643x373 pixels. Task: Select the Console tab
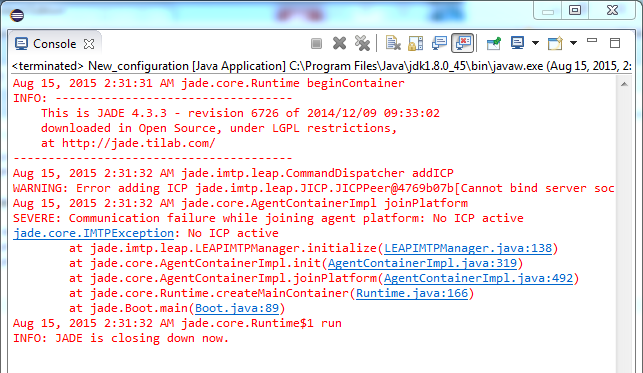55,44
